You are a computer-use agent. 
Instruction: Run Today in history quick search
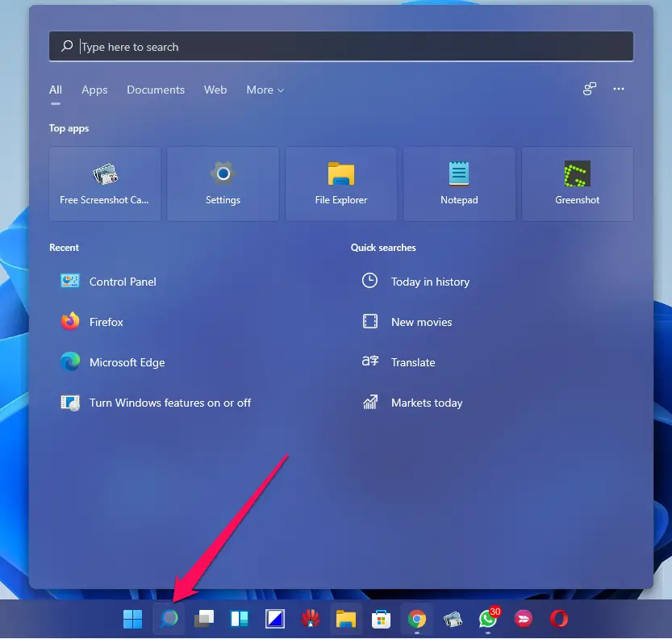pos(415,282)
